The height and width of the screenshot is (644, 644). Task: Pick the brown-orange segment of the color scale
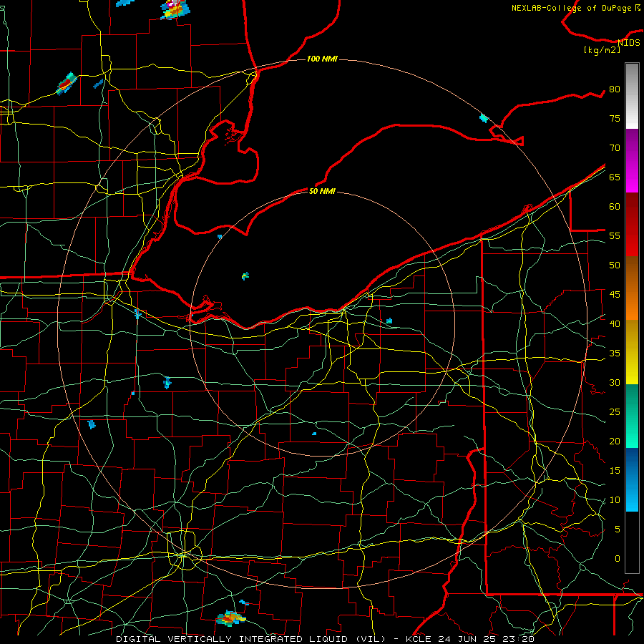click(x=632, y=288)
